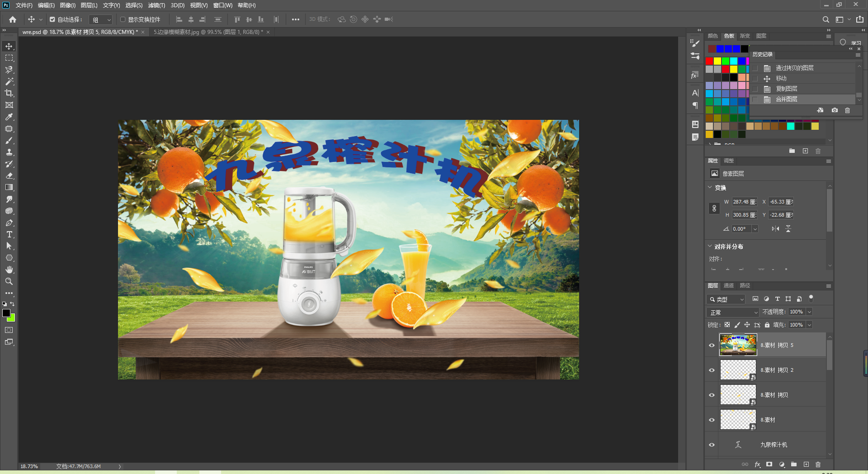Enable the 显示变换控件 checkbox

coord(123,19)
